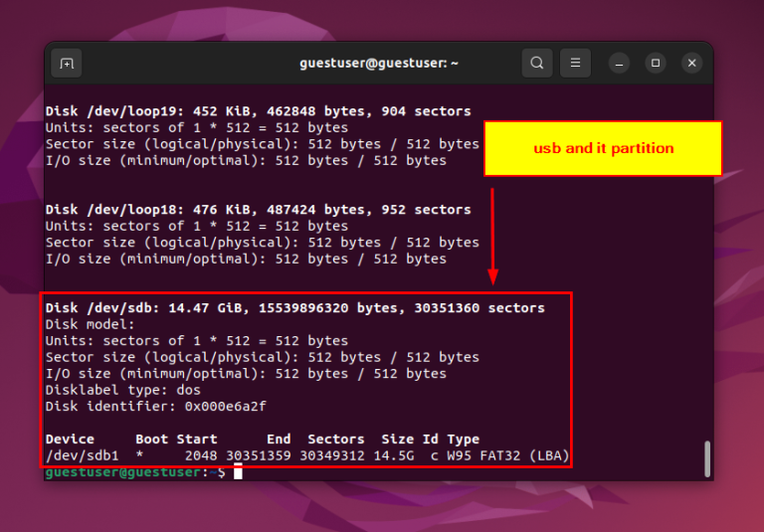The width and height of the screenshot is (764, 532).
Task: Click the terminal scrollbar handle
Action: pyautogui.click(x=707, y=458)
